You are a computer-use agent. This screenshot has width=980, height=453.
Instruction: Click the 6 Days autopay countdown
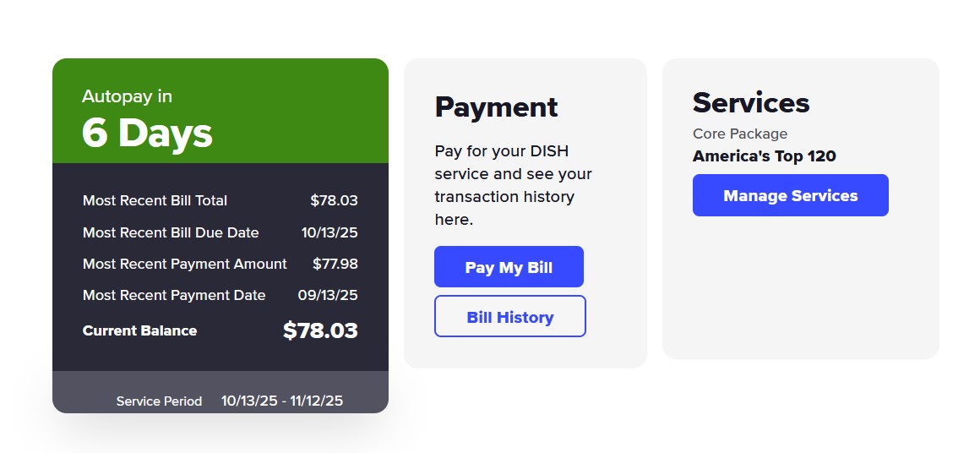pos(147,133)
